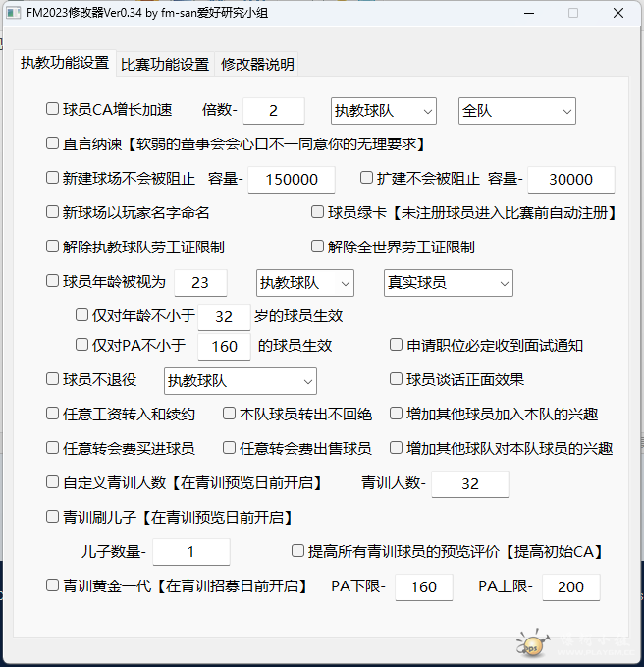Check 解除全世界劳工证限制
Screen dimensions: 644x667
click(x=317, y=247)
